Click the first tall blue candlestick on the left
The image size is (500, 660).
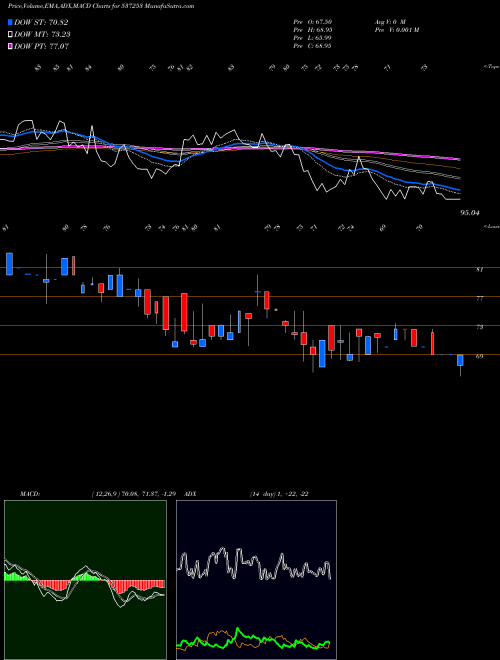9,264
